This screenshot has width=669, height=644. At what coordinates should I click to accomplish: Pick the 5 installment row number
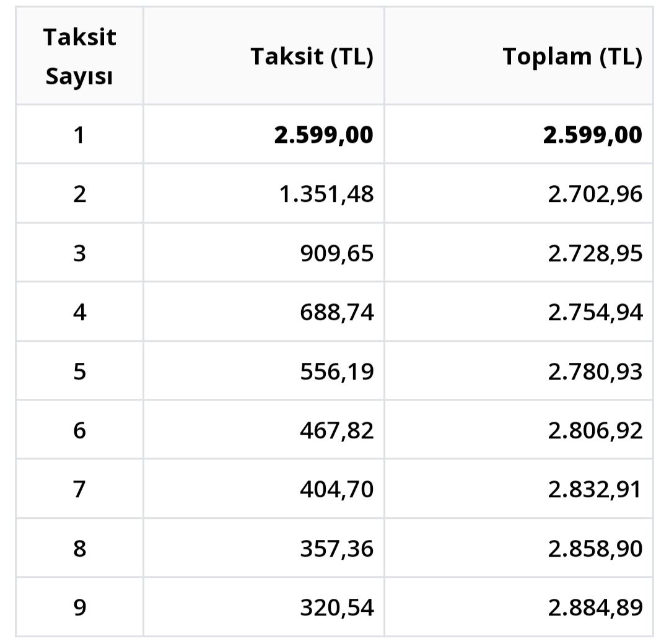click(79, 372)
